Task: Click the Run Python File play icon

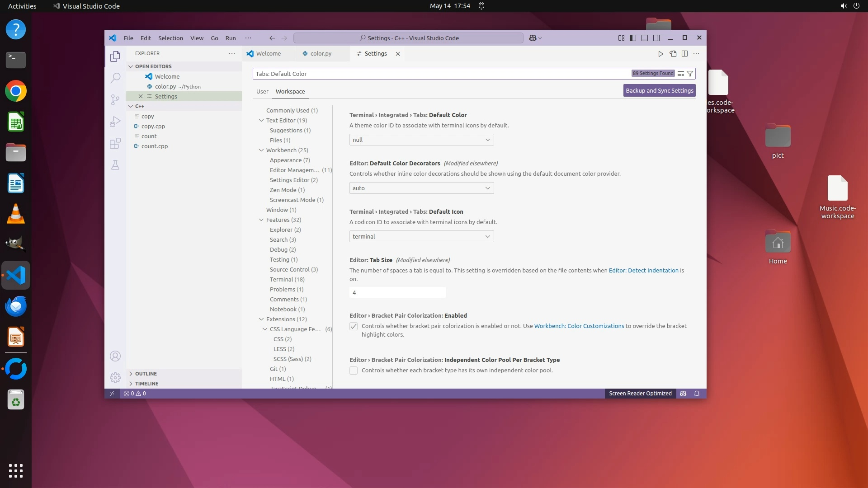Action: coord(660,54)
